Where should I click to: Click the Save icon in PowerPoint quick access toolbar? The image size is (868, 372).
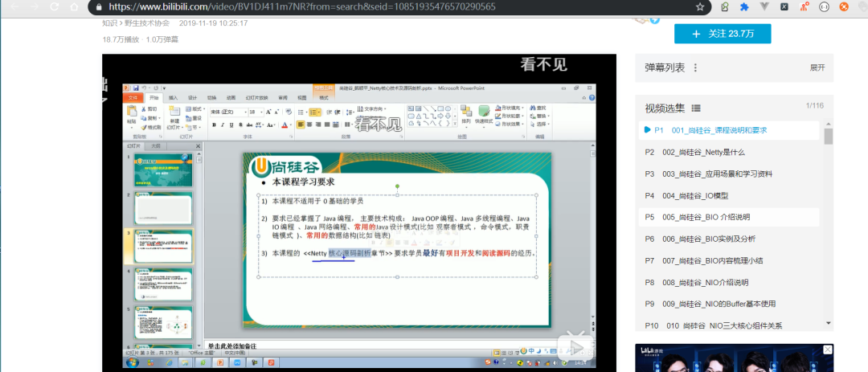tap(136, 88)
